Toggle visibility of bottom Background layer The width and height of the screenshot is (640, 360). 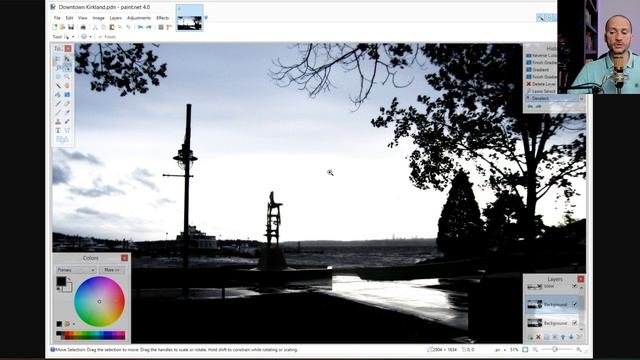coord(575,323)
